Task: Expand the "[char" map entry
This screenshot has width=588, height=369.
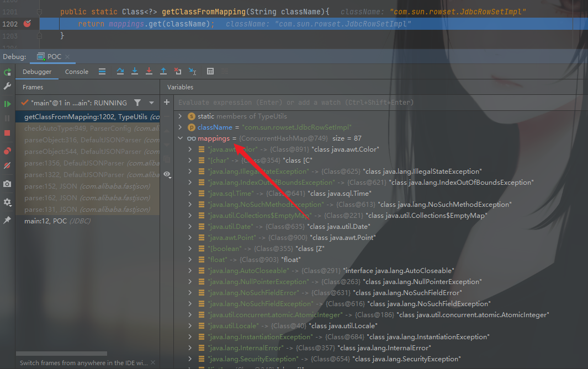Action: [190, 161]
